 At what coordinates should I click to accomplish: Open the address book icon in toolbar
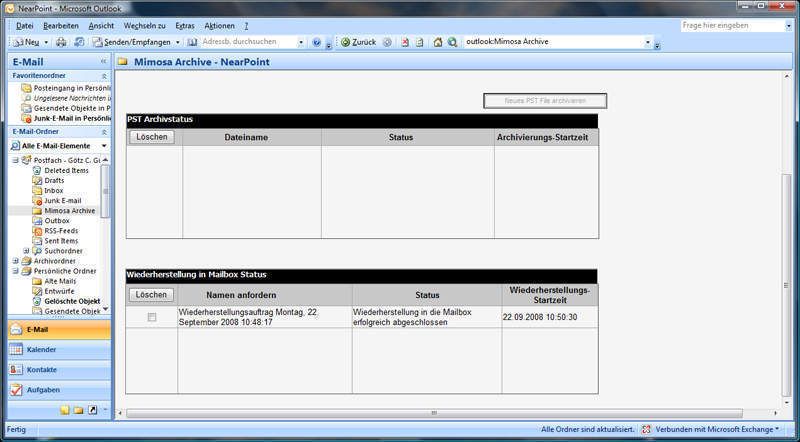click(192, 42)
